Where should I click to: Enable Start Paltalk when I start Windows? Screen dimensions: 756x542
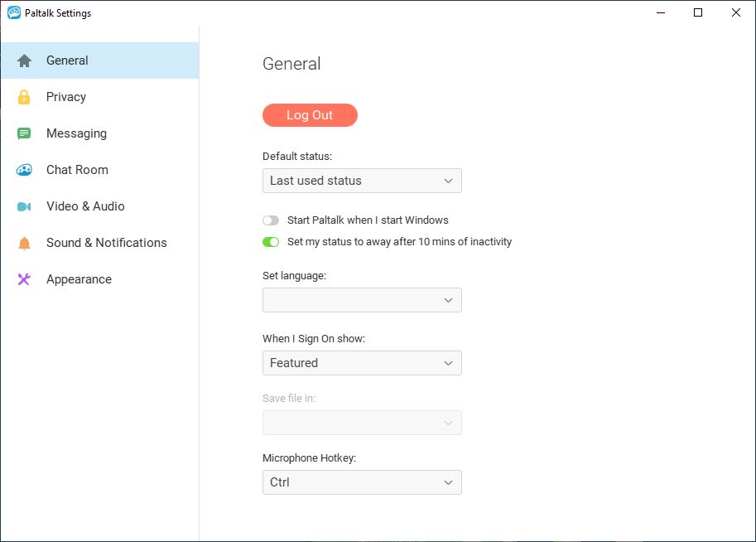point(271,220)
